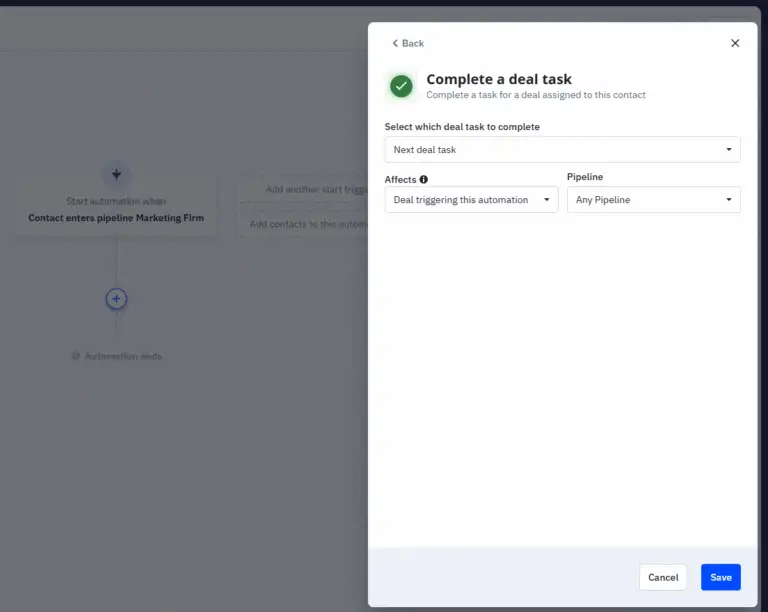Screen dimensions: 768x612
Task: Click the start trigger sparkle icon
Action: click(x=117, y=174)
